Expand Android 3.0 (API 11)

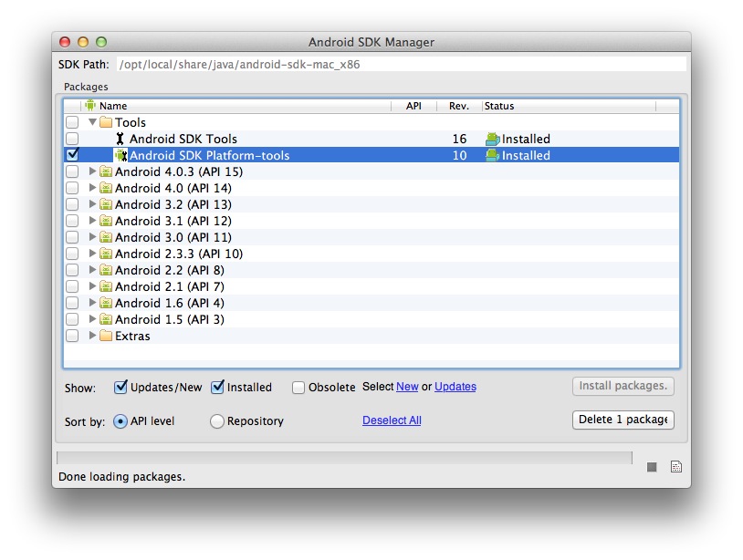pyautogui.click(x=93, y=237)
